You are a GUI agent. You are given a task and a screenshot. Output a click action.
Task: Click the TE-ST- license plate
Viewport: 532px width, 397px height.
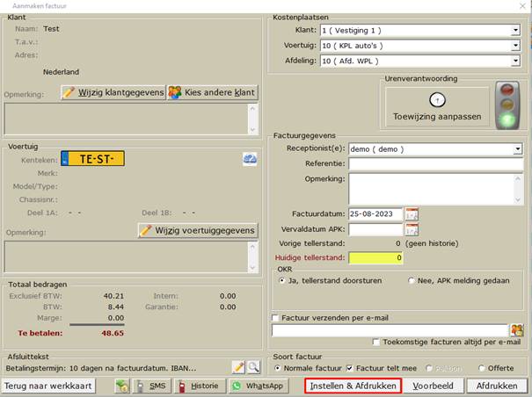[93, 159]
